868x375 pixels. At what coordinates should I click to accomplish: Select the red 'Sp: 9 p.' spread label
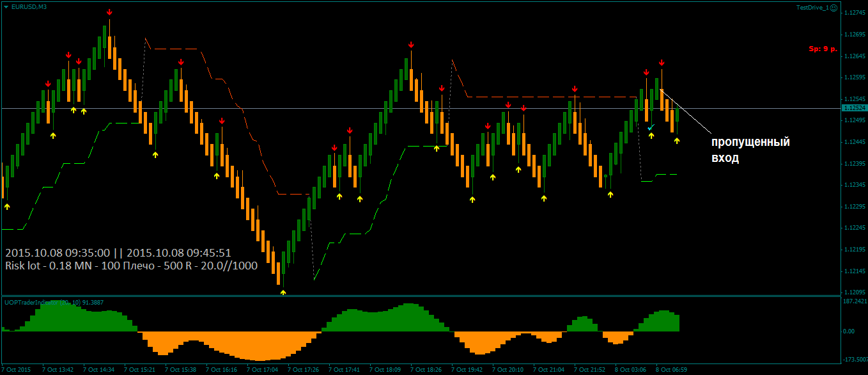point(823,49)
